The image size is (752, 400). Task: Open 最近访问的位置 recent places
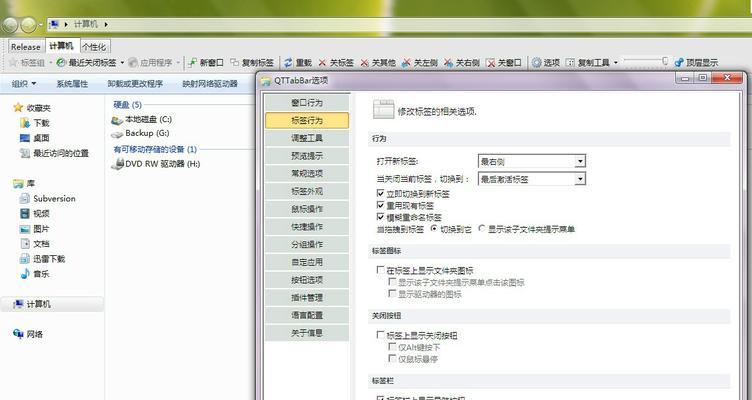point(54,153)
